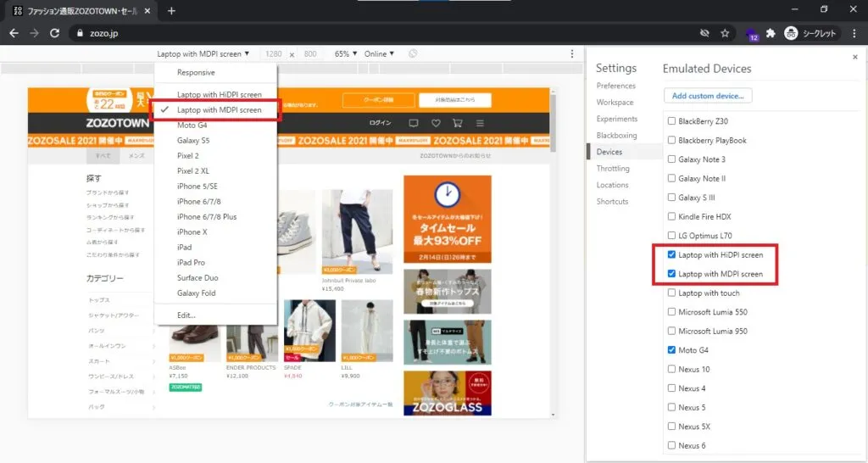Image resolution: width=868 pixels, height=463 pixels.
Task: Open Shortcuts settings section
Action: tap(612, 202)
